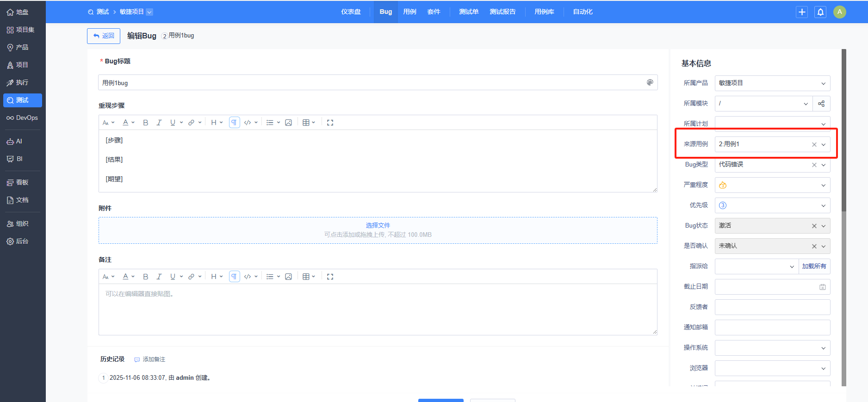This screenshot has height=402, width=868.
Task: Insert image in 备注 editor
Action: pyautogui.click(x=289, y=277)
